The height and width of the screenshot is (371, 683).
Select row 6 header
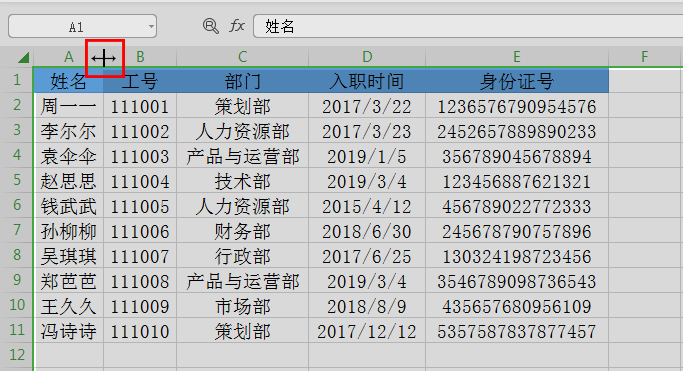[17, 205]
